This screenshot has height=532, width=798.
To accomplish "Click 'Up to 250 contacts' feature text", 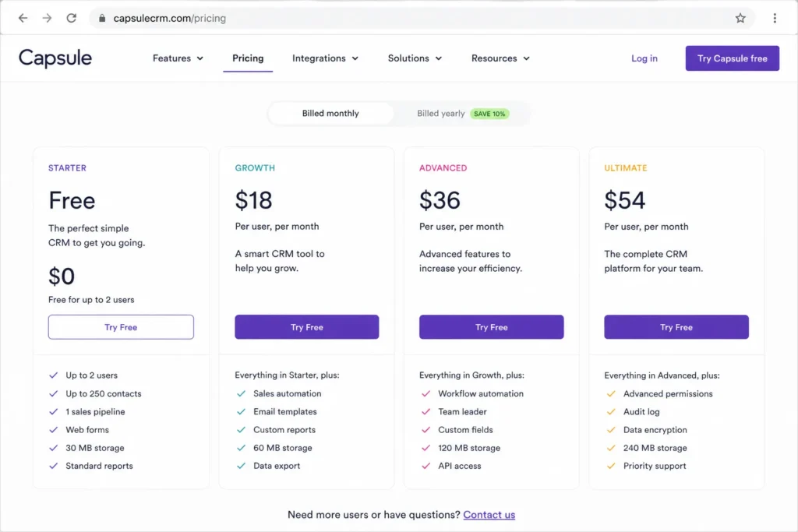I will (x=104, y=393).
